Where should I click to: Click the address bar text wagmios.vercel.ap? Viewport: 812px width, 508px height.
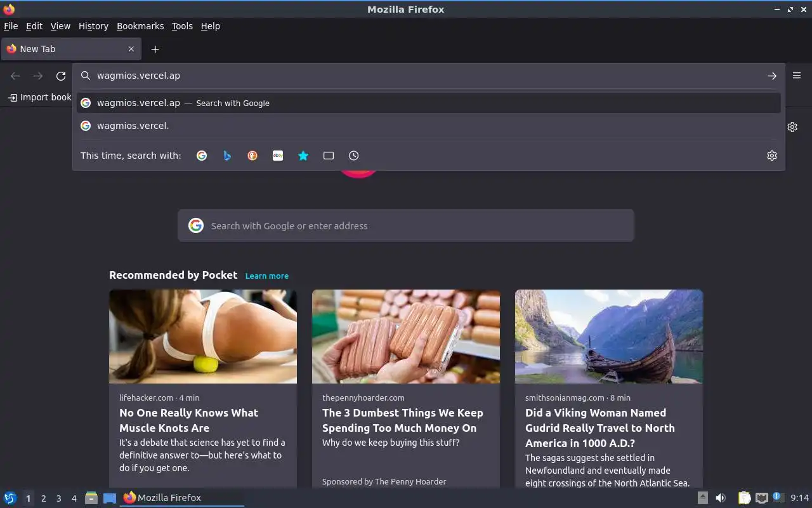(x=138, y=76)
